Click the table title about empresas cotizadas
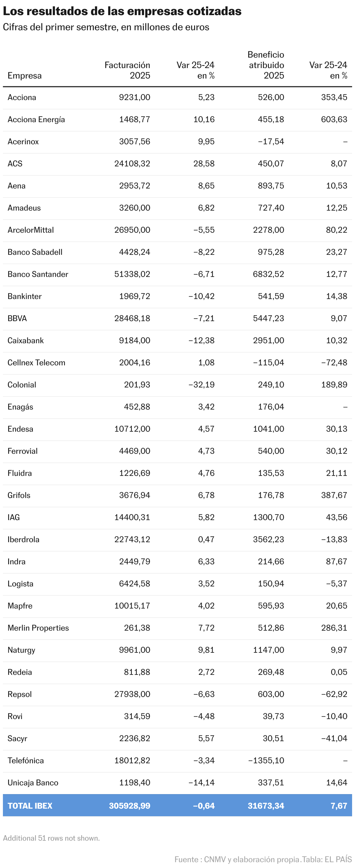The height and width of the screenshot is (868, 355). coord(122,11)
